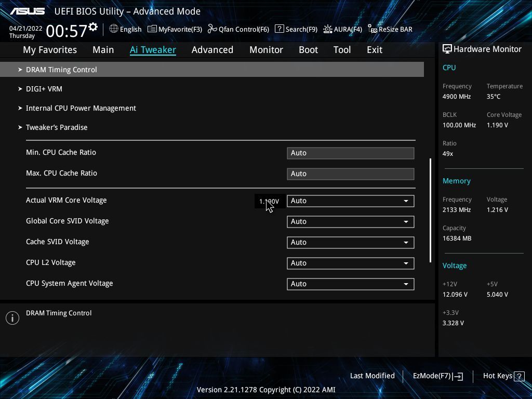Click Min. CPU Cache Ratio input field
This screenshot has height=399, width=532.
tap(351, 153)
